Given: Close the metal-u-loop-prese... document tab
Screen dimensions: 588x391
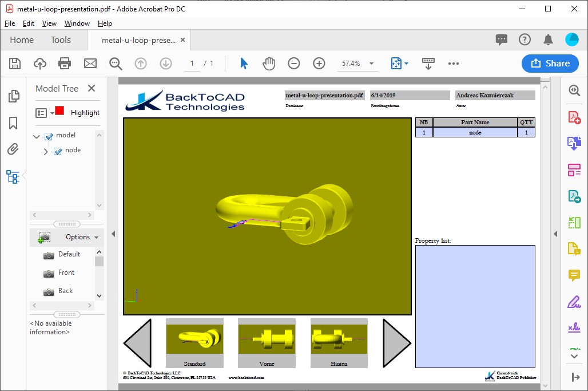Looking at the screenshot, I should [182, 40].
